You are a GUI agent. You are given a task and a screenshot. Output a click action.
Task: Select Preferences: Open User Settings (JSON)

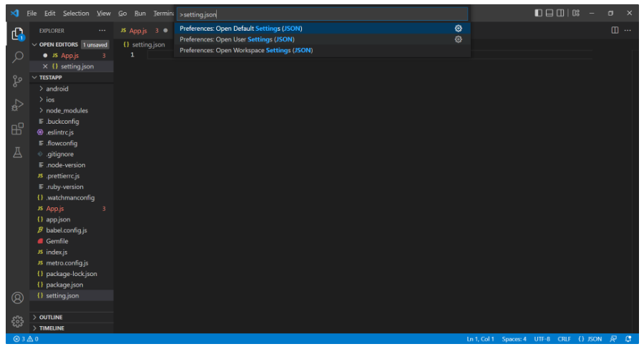click(322, 39)
